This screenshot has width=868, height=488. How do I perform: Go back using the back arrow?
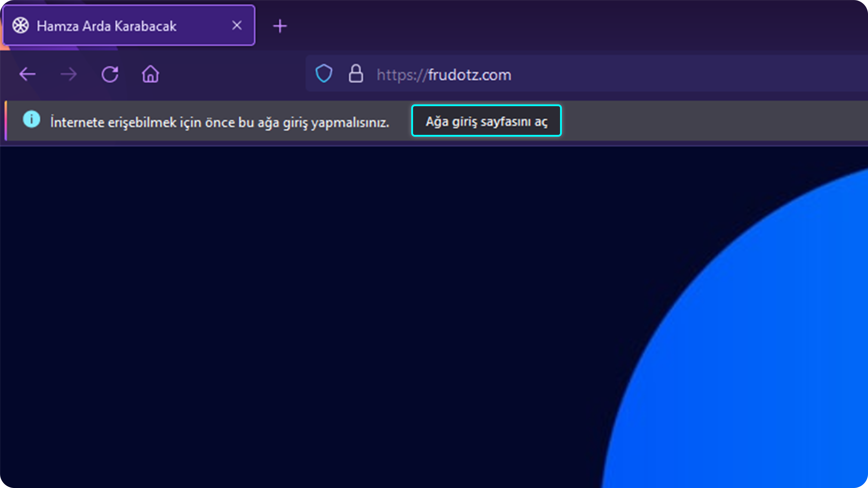27,74
